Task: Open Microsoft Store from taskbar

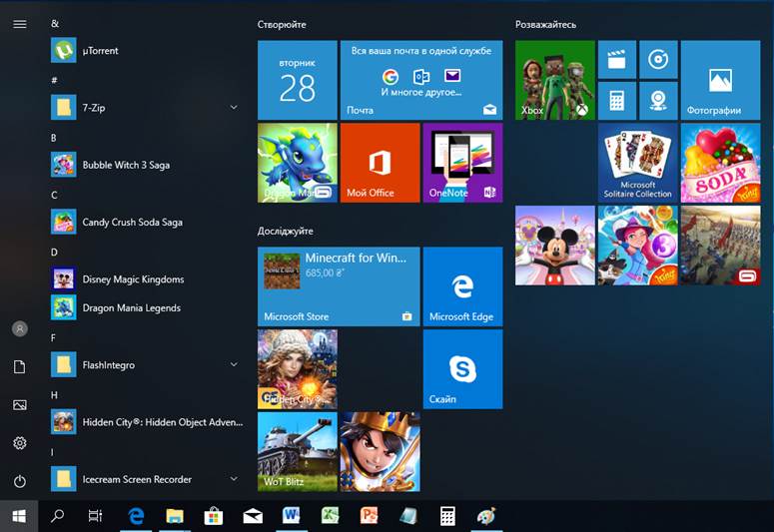Action: (x=214, y=516)
